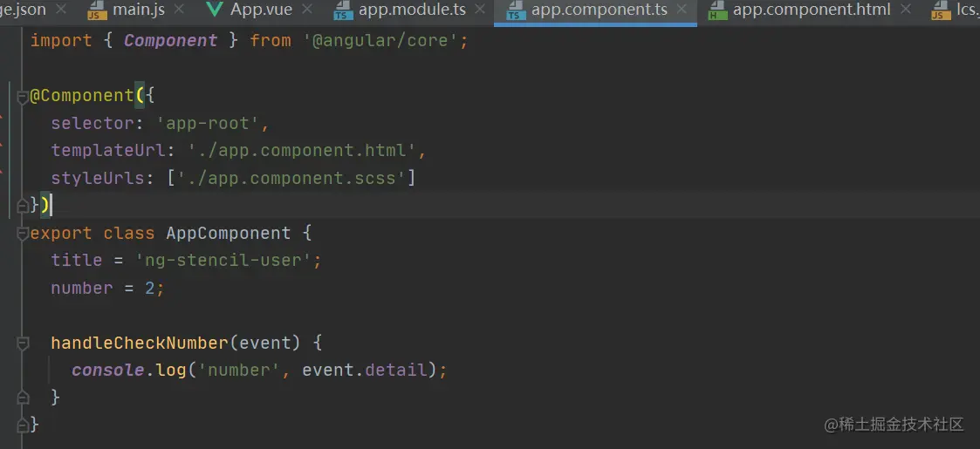Click the Component identifier in import statement
Screen dimensions: 980x449
click(171, 41)
